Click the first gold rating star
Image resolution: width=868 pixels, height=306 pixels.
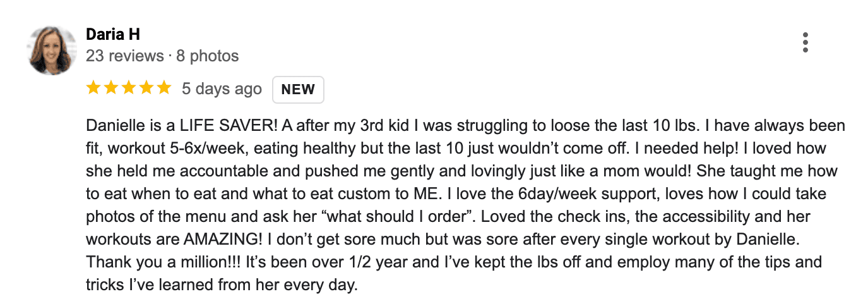(94, 88)
